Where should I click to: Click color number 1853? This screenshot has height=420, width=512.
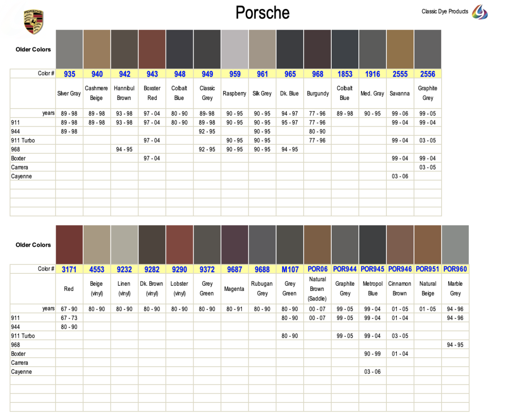point(345,74)
